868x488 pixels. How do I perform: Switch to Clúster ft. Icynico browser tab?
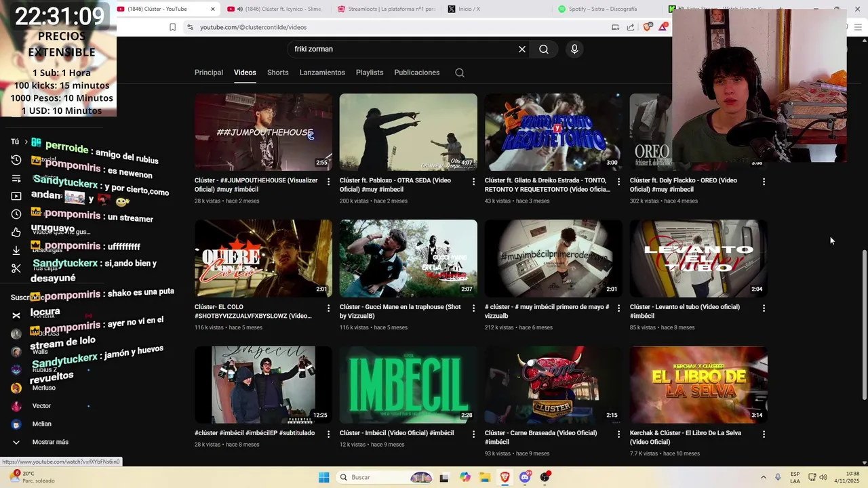[277, 9]
